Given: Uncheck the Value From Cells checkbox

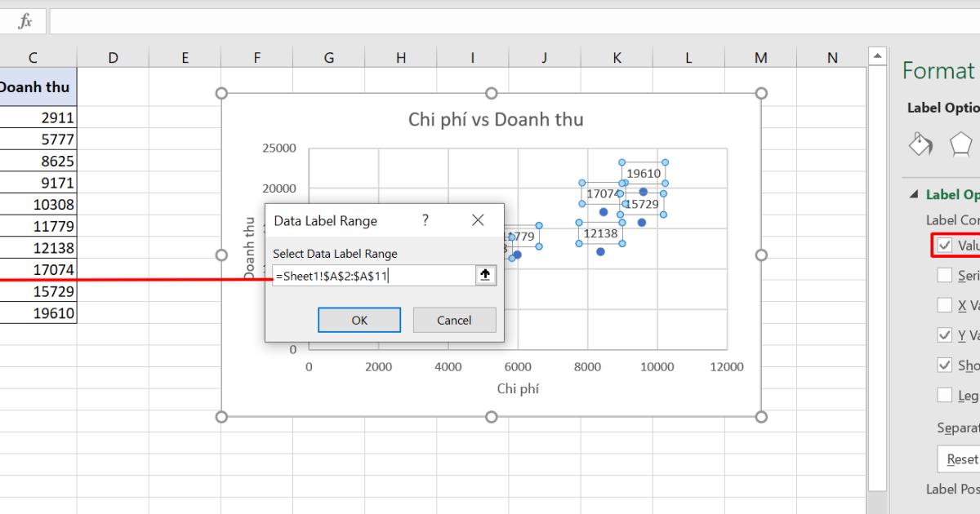Looking at the screenshot, I should click(945, 245).
